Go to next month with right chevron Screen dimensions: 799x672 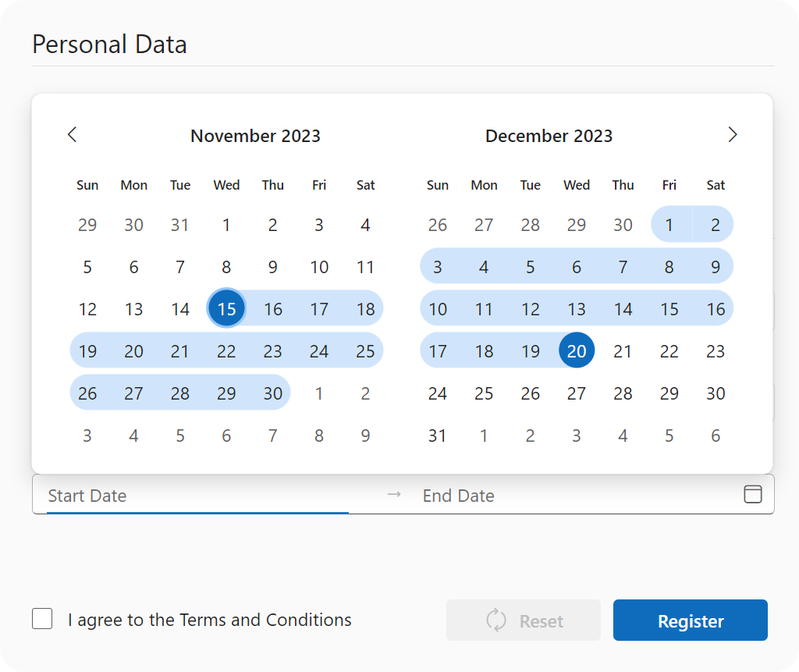coord(732,134)
